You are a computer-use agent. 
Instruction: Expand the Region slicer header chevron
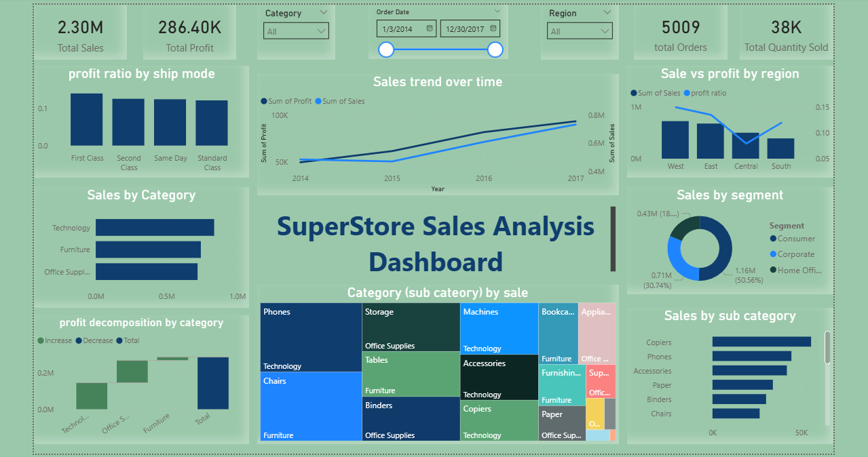(x=607, y=13)
